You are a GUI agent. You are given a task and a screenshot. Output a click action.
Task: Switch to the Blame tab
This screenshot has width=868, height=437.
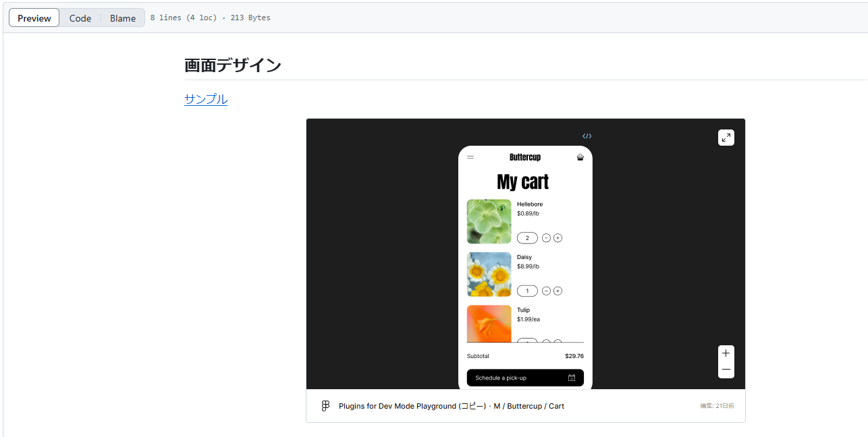pos(122,18)
